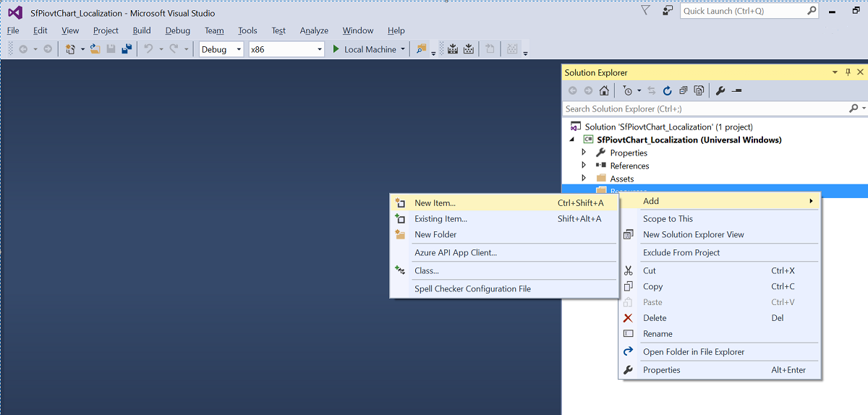Screen dimensions: 868x415
Task: Click Pending Changes Filter clock icon
Action: pos(628,90)
